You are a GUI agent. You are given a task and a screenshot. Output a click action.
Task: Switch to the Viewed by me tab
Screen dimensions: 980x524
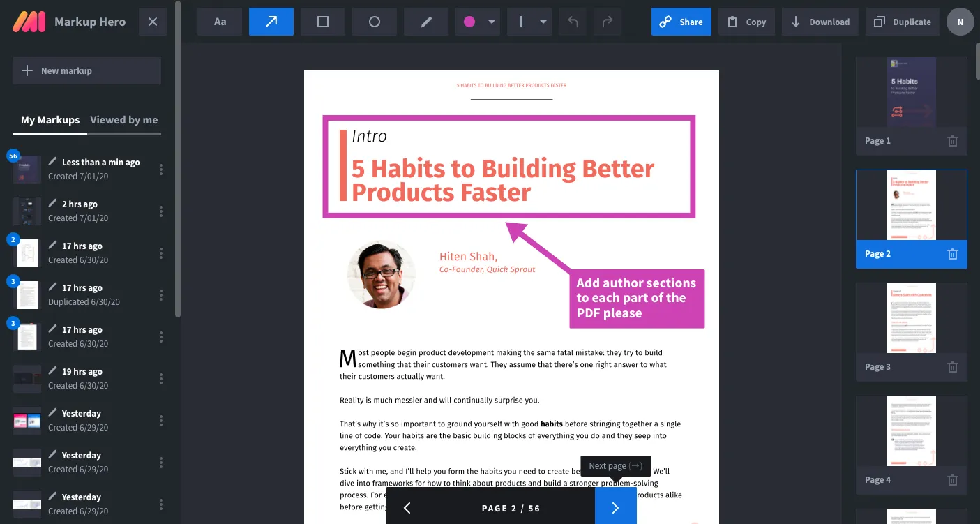click(124, 120)
